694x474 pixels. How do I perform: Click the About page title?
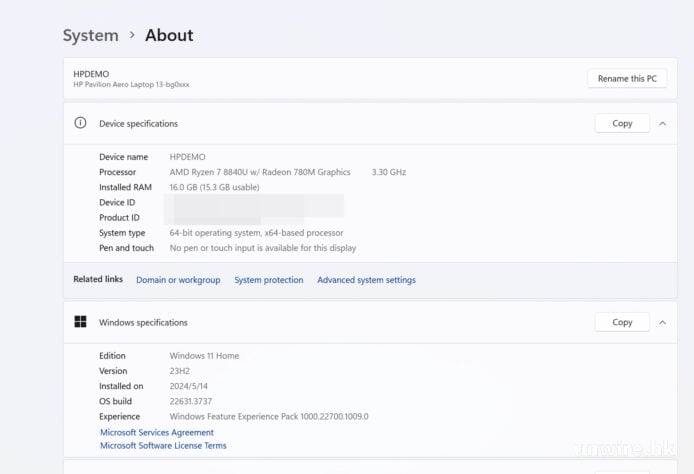point(169,36)
